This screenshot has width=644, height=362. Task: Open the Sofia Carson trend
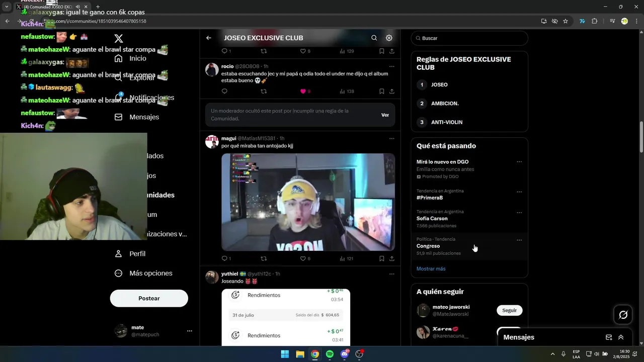coord(469,219)
